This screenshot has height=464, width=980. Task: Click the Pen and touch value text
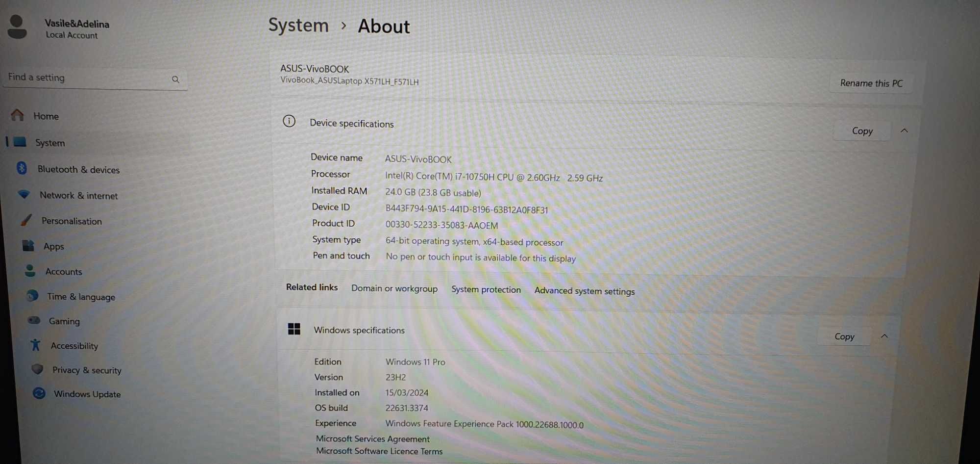(x=481, y=258)
